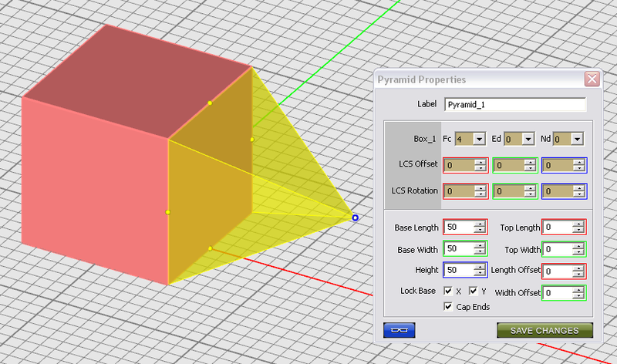Open the Nd node dropdown
The image size is (617, 364).
click(x=577, y=139)
